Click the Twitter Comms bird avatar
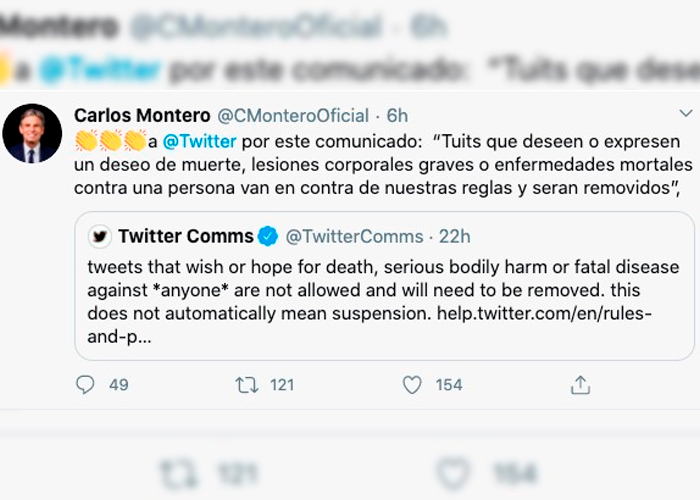Viewport: 700px width, 500px height. pos(99,237)
